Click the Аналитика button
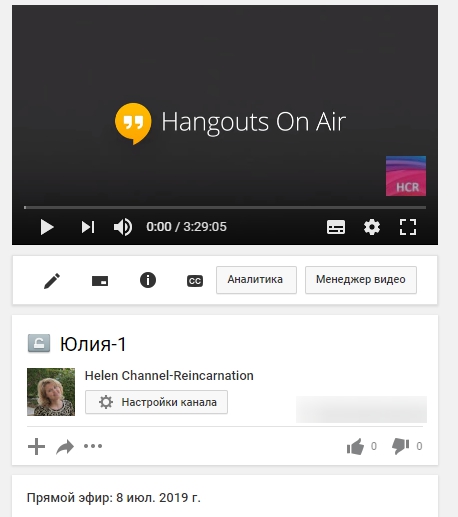 (x=256, y=280)
